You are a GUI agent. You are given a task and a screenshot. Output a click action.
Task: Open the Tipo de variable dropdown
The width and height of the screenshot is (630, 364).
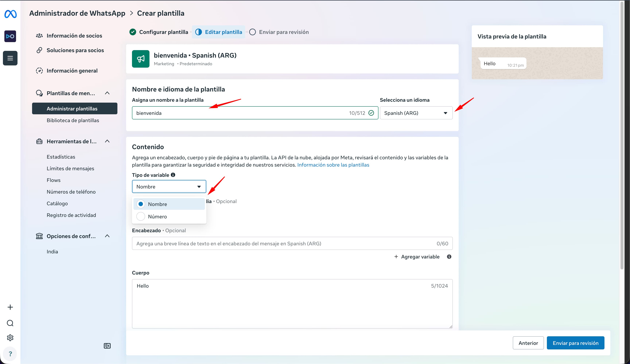click(x=169, y=186)
